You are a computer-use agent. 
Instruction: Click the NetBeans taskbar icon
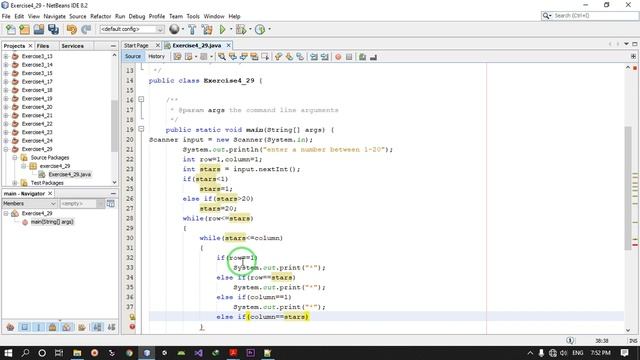tap(147, 353)
